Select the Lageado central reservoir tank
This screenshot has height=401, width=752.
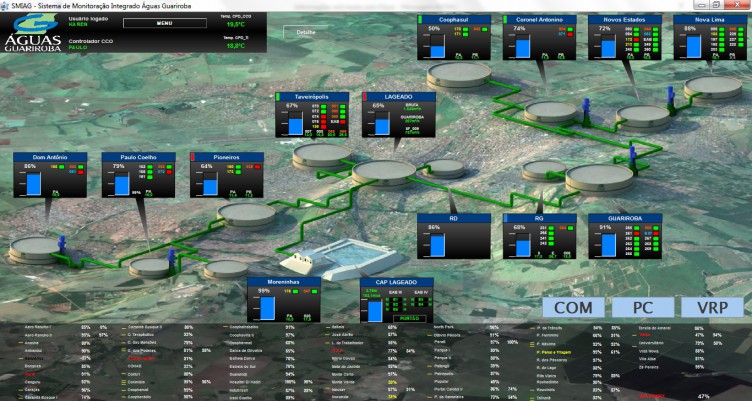tap(384, 172)
